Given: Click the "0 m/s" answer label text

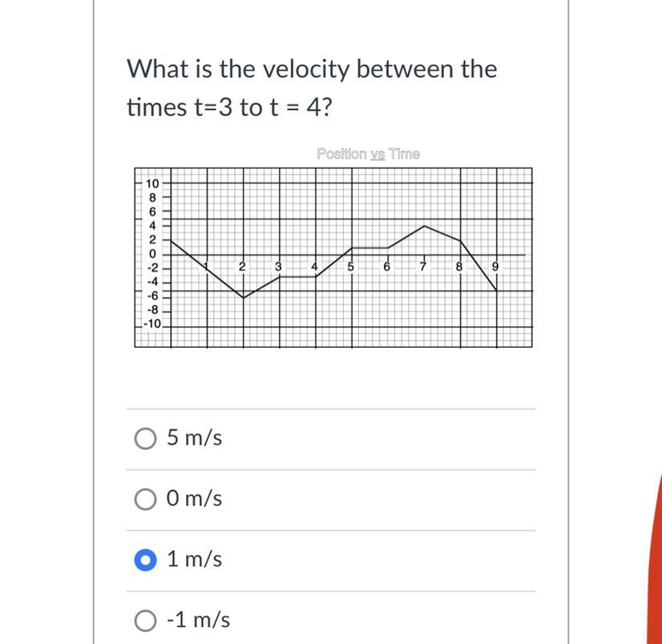Looking at the screenshot, I should [x=194, y=499].
